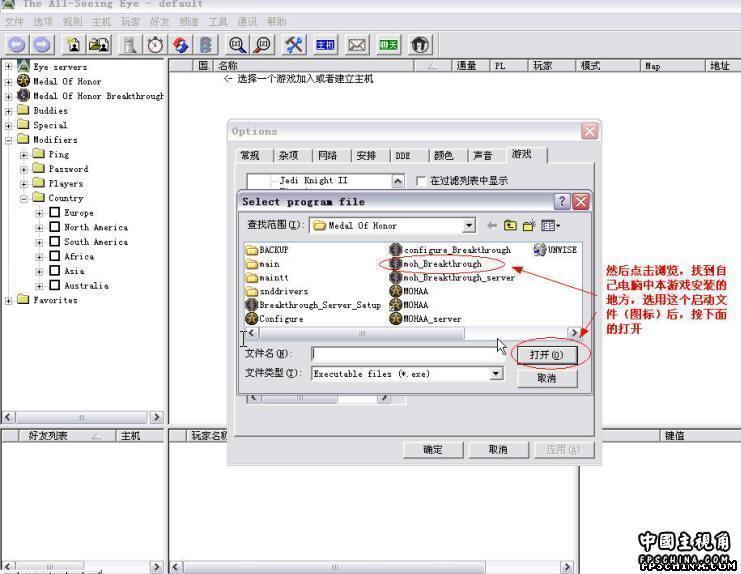
Task: Click the tree pane horizontal scrollbar thumb
Action: coord(81,417)
